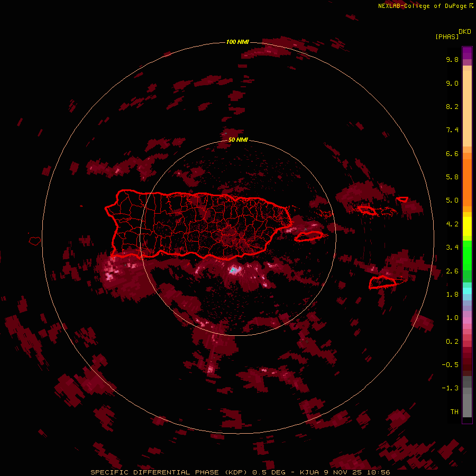The height and width of the screenshot is (476, 476).
Task: Click the pink segment of the color bar
Action: 467,321
